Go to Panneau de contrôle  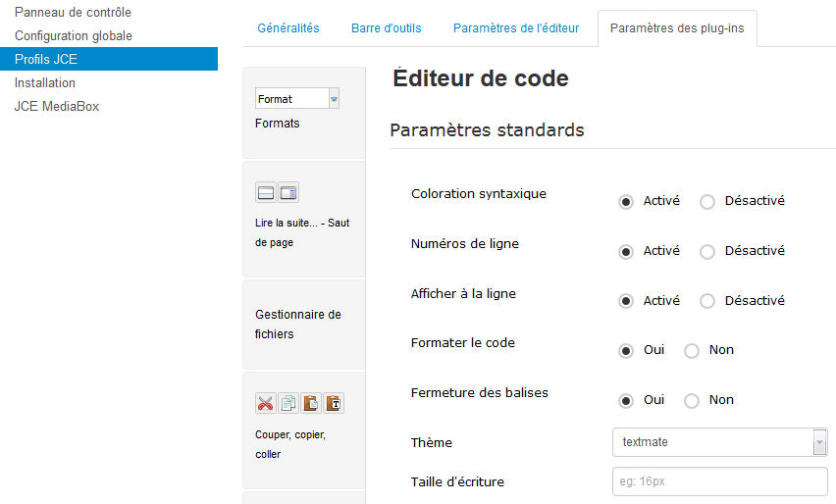tap(73, 12)
